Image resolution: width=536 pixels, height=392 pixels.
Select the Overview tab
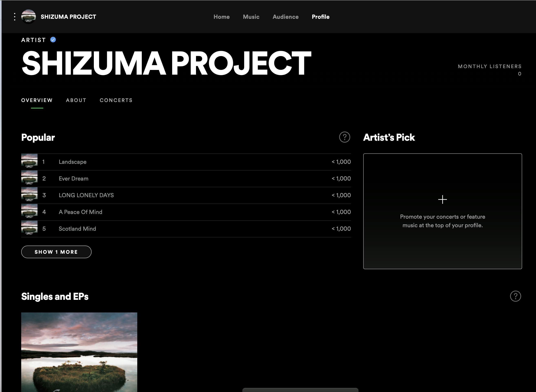click(37, 100)
